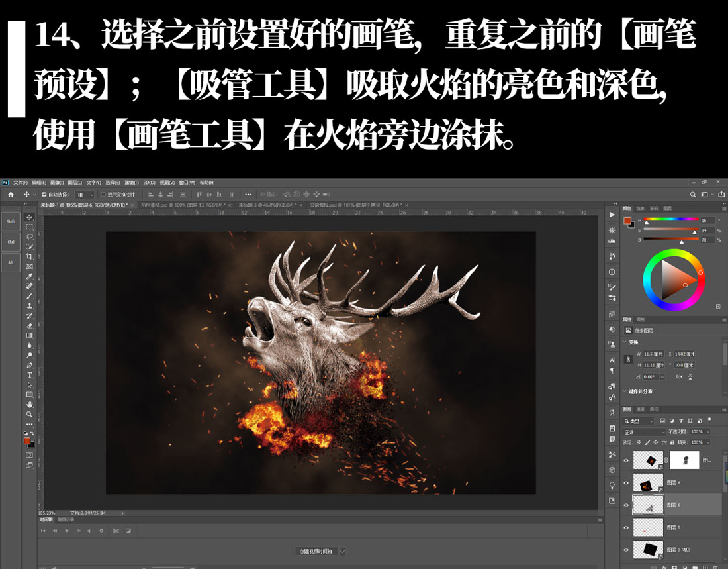The image size is (728, 569).
Task: Hide 图层 4 using eye icon
Action: click(x=626, y=483)
